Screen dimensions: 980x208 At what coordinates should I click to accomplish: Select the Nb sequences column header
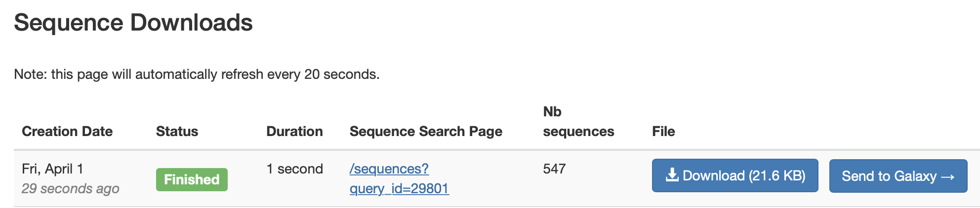coord(578,122)
